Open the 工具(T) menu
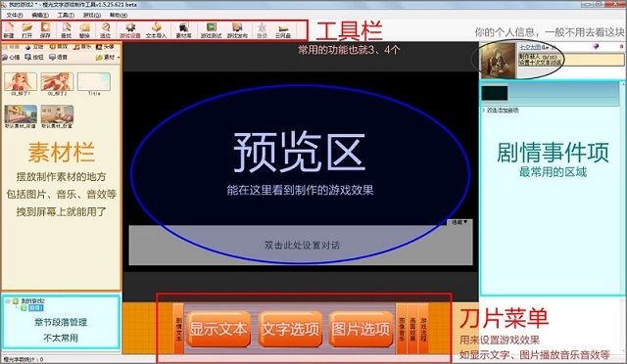Screen dimensions: 627x364 tap(66, 16)
